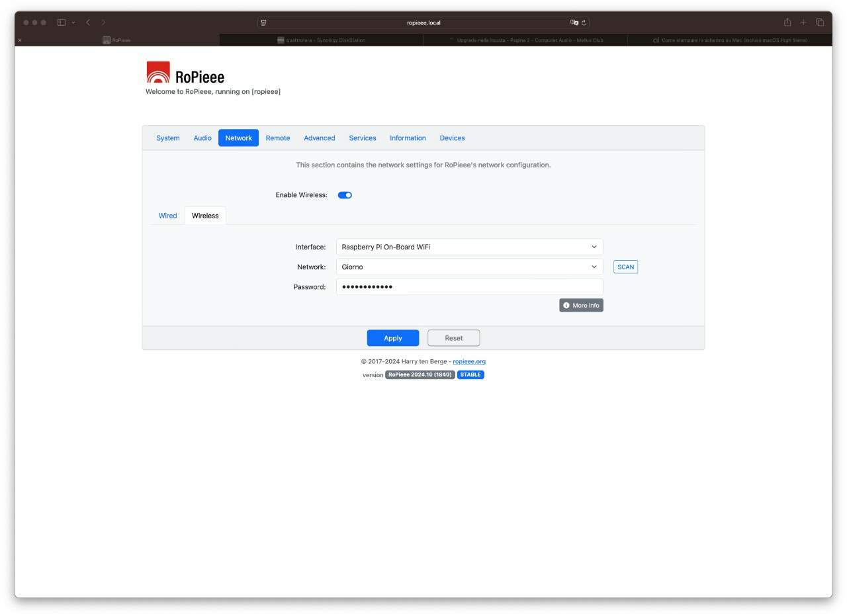This screenshot has height=616, width=847.
Task: Click the "Network:" label
Action: click(312, 267)
